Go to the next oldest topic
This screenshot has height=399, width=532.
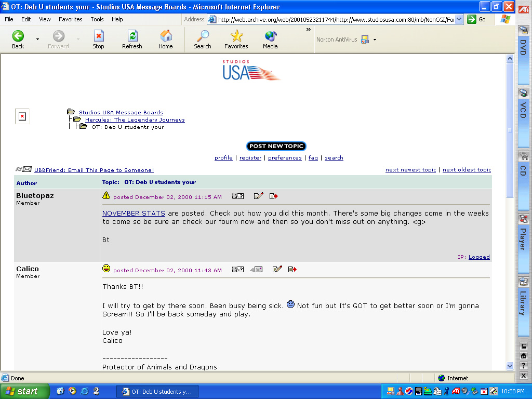pos(467,170)
